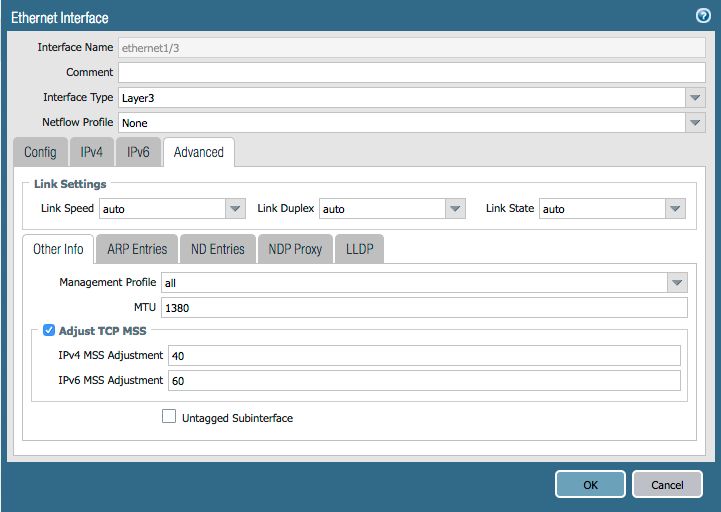Focus the IPv4 MSS Adjustment field
Image resolution: width=721 pixels, height=512 pixels.
(424, 356)
